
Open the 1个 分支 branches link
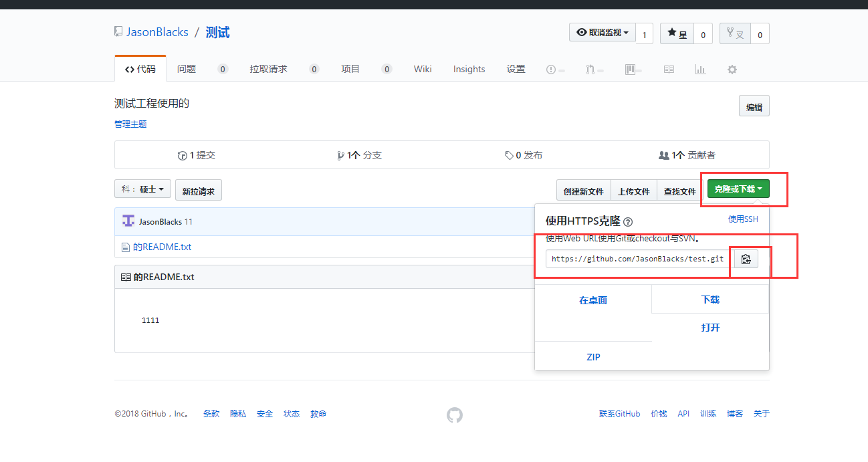[360, 155]
